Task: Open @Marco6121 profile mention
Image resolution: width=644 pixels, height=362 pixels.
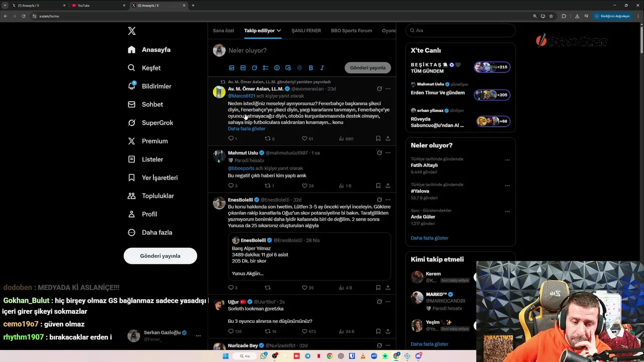Action: click(x=242, y=96)
